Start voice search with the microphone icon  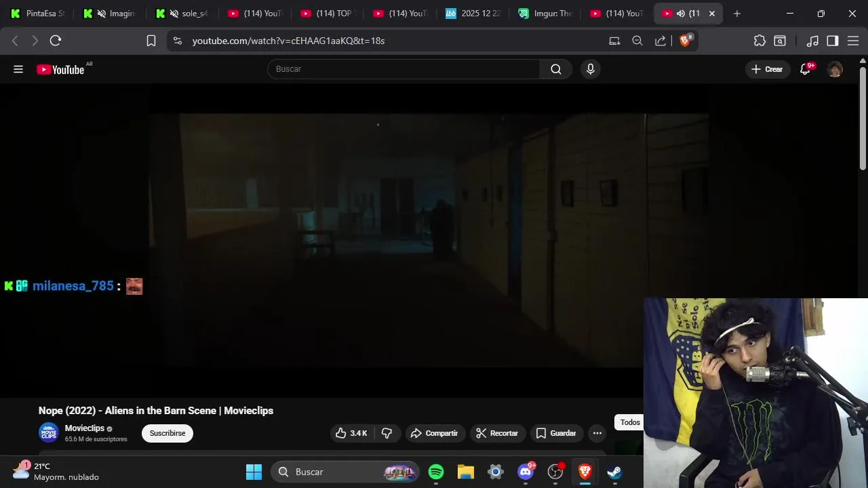tap(590, 69)
